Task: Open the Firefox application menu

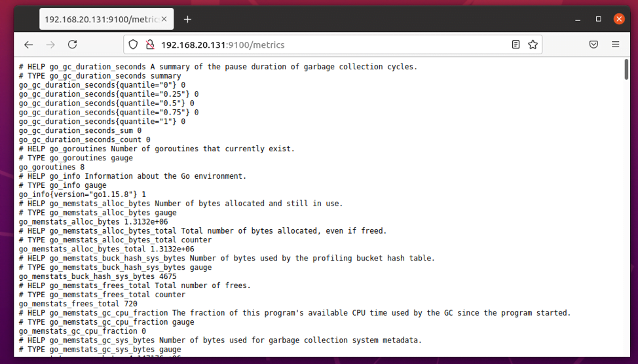Action: (615, 45)
